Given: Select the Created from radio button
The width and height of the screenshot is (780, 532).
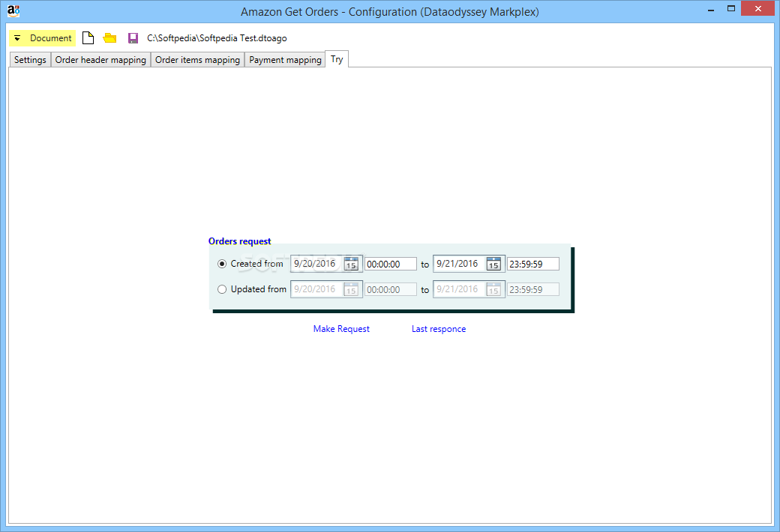Looking at the screenshot, I should pyautogui.click(x=222, y=264).
